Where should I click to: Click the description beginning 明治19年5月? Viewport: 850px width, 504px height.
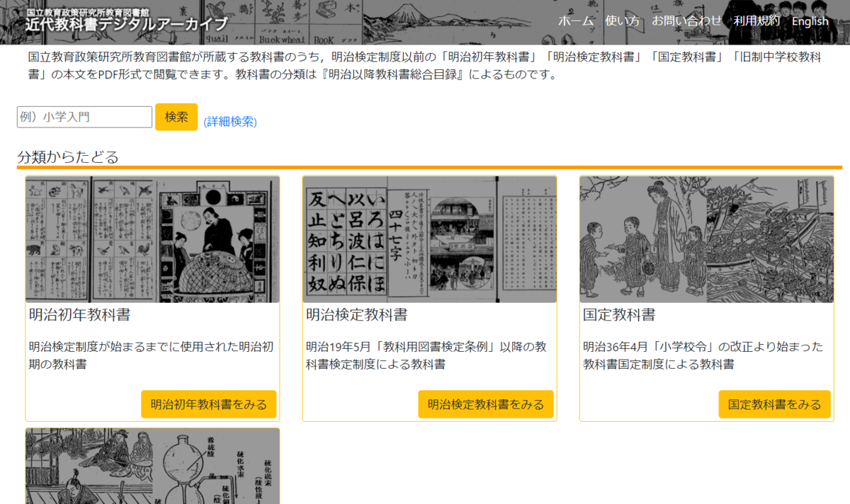(x=426, y=355)
